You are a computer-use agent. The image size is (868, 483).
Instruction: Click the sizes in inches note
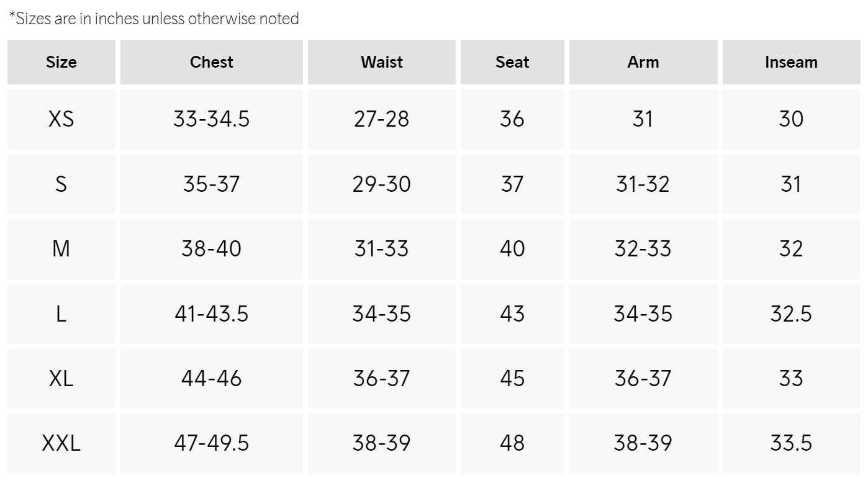154,19
